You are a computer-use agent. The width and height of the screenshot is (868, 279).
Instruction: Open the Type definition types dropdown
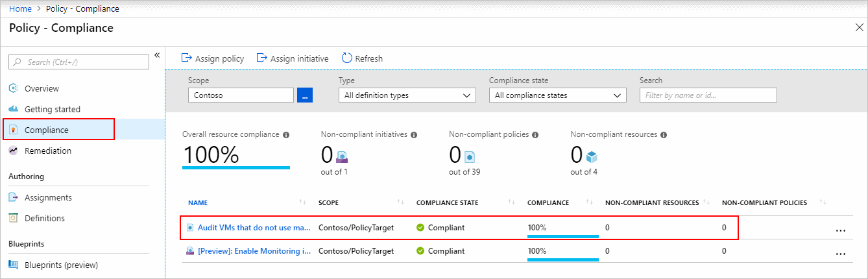[x=407, y=95]
